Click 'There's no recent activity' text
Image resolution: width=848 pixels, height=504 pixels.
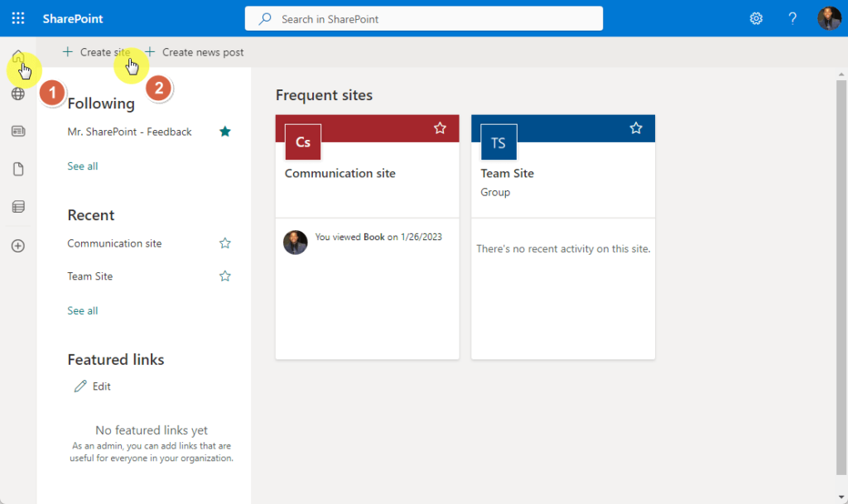[x=563, y=248]
